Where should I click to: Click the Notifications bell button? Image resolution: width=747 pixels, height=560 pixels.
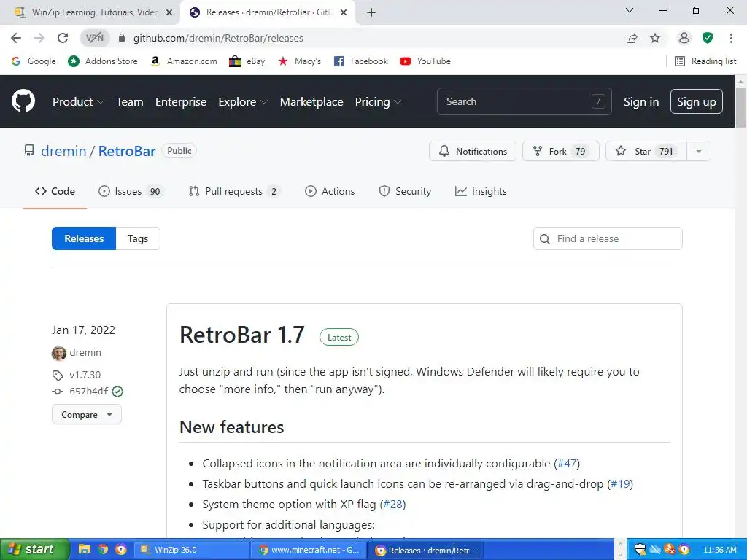click(x=472, y=151)
